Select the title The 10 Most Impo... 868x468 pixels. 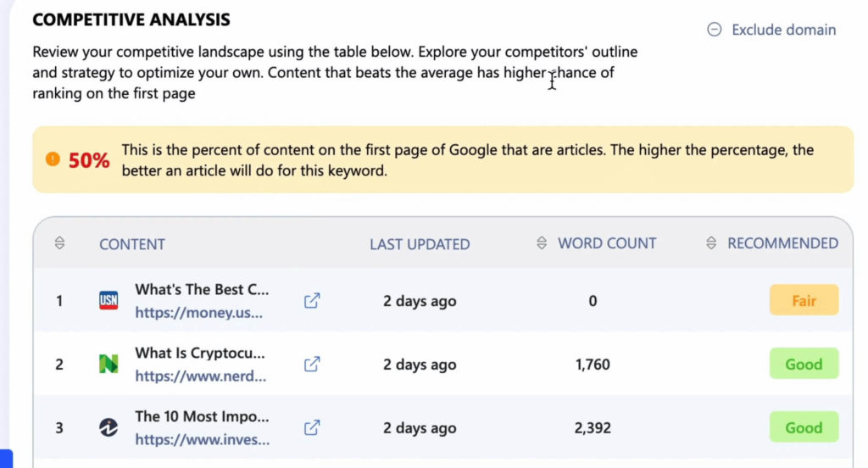(x=202, y=416)
